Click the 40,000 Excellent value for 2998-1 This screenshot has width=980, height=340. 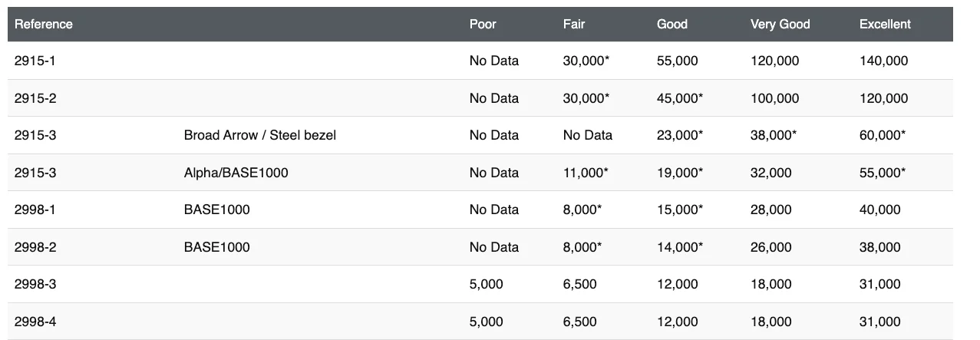pyautogui.click(x=879, y=210)
